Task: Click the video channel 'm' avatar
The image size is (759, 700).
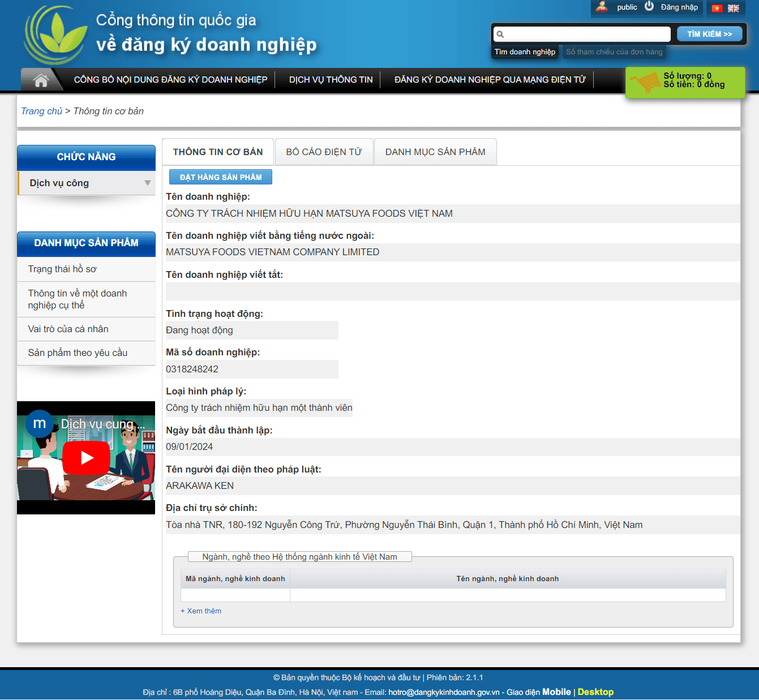Action: click(40, 423)
